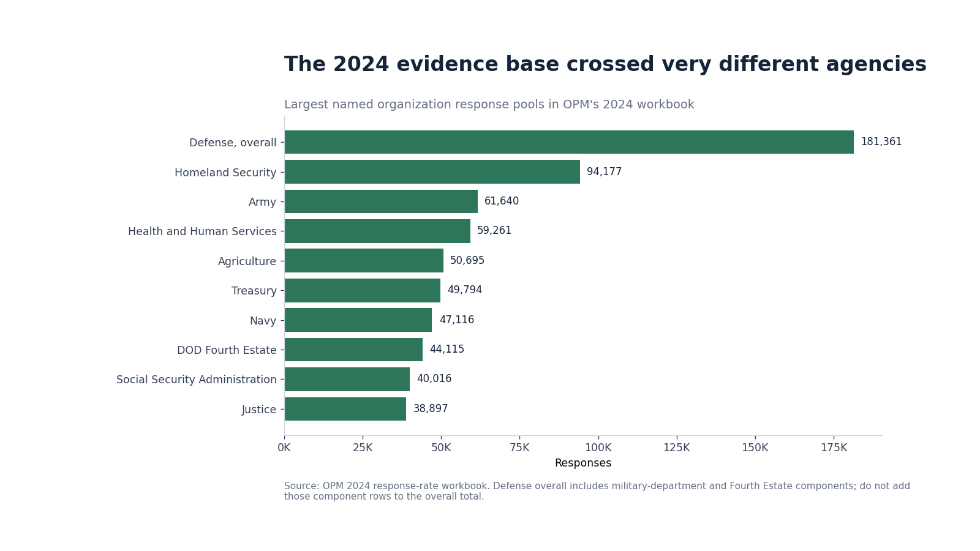Click the value label 44,115
Screen dimensions: 980x551
pyautogui.click(x=447, y=350)
